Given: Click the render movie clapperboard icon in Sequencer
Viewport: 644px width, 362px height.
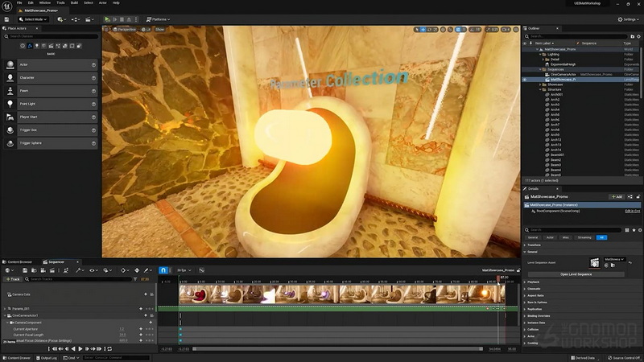Looking at the screenshot, I should pos(52,270).
